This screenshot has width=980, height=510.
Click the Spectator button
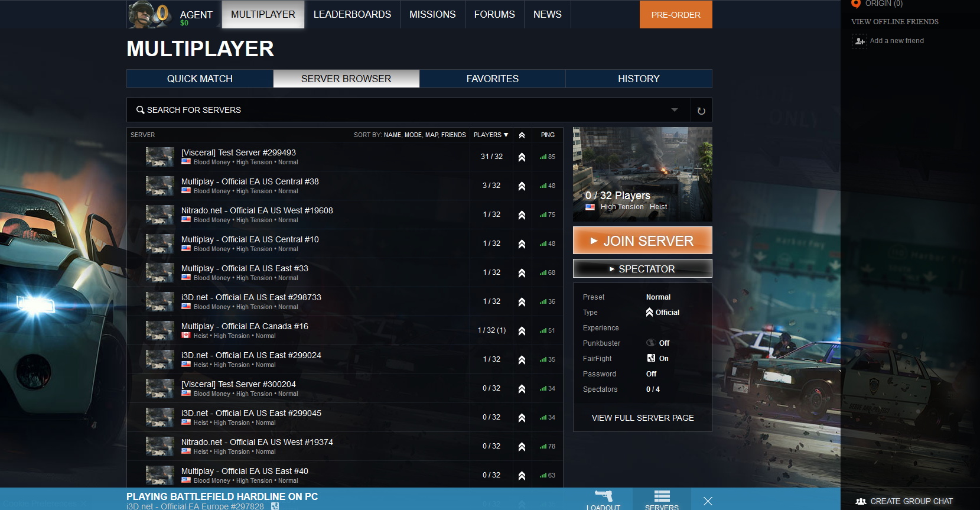[x=642, y=269]
